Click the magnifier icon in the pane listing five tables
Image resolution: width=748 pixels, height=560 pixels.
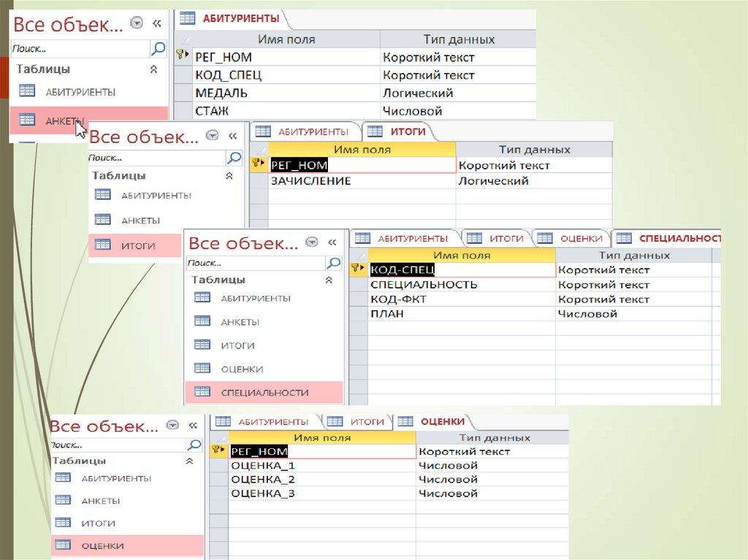(x=333, y=263)
